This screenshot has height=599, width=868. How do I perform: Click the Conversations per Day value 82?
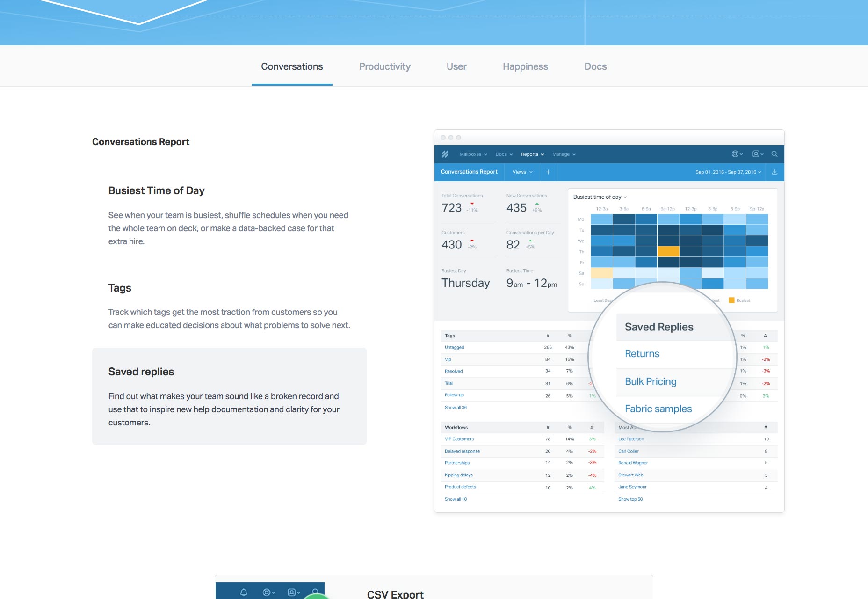(513, 245)
